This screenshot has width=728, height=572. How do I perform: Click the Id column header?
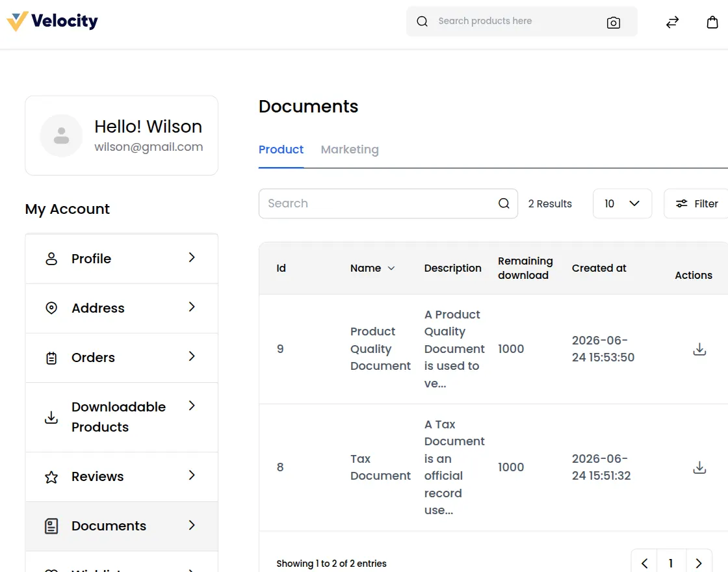pyautogui.click(x=281, y=268)
